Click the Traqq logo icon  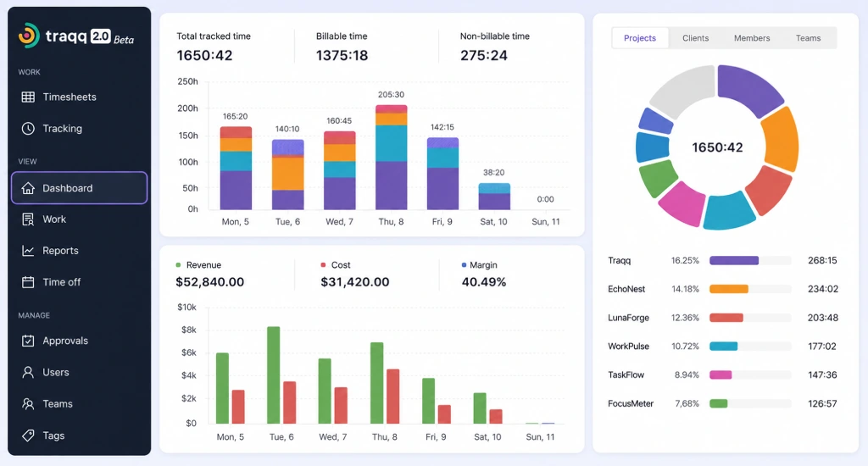click(x=29, y=36)
